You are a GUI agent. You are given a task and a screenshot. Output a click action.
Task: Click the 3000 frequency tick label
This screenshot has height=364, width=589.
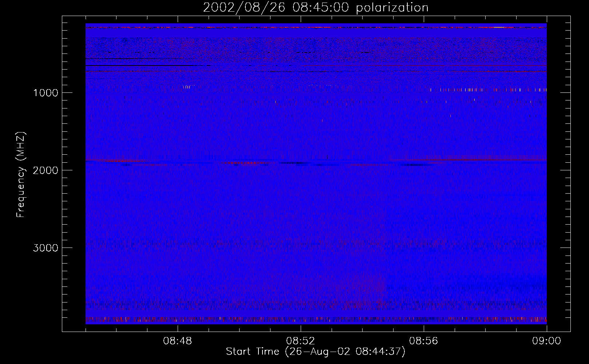coord(46,248)
